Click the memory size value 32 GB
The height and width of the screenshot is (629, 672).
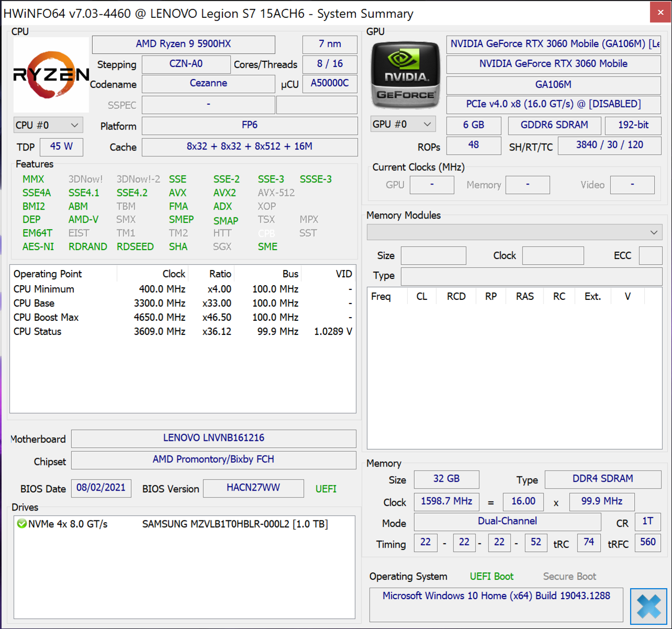tap(447, 479)
